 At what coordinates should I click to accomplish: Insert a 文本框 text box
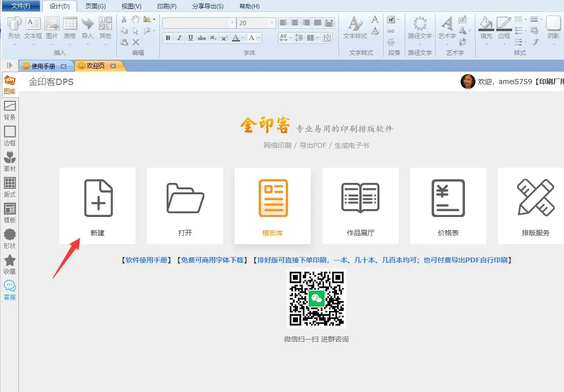[x=33, y=28]
